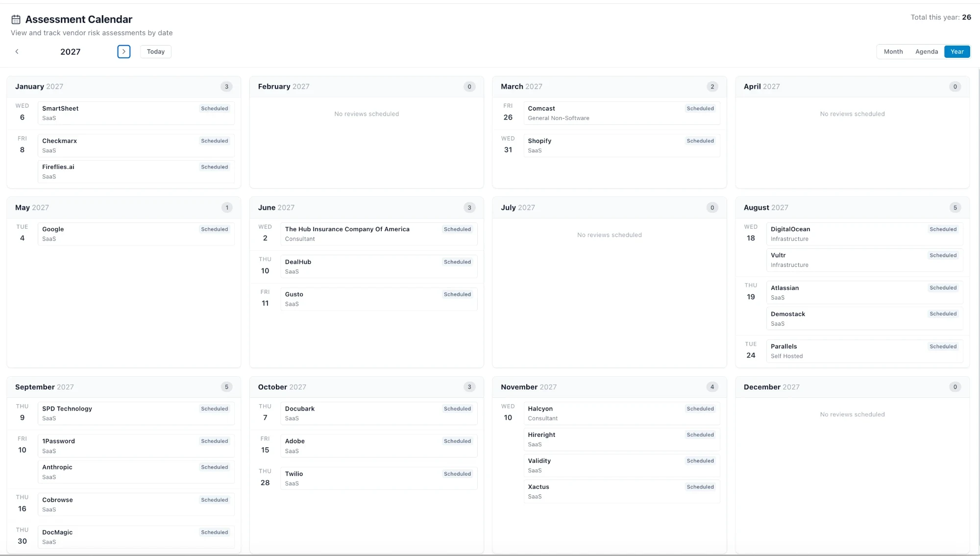Open the DealHub assessment entry
980x556 pixels.
(x=379, y=266)
